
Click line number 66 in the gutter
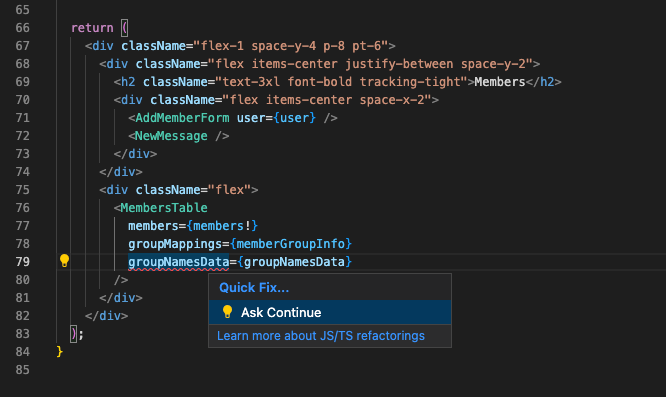[x=23, y=28]
